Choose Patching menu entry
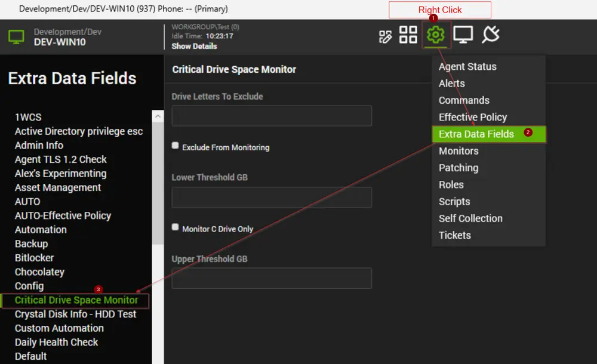The width and height of the screenshot is (597, 364). click(458, 168)
